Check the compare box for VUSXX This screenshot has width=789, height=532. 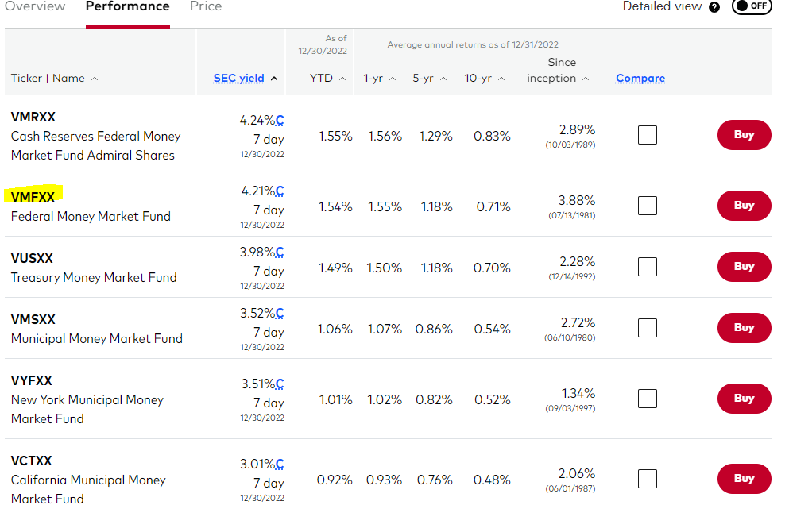[x=647, y=267]
